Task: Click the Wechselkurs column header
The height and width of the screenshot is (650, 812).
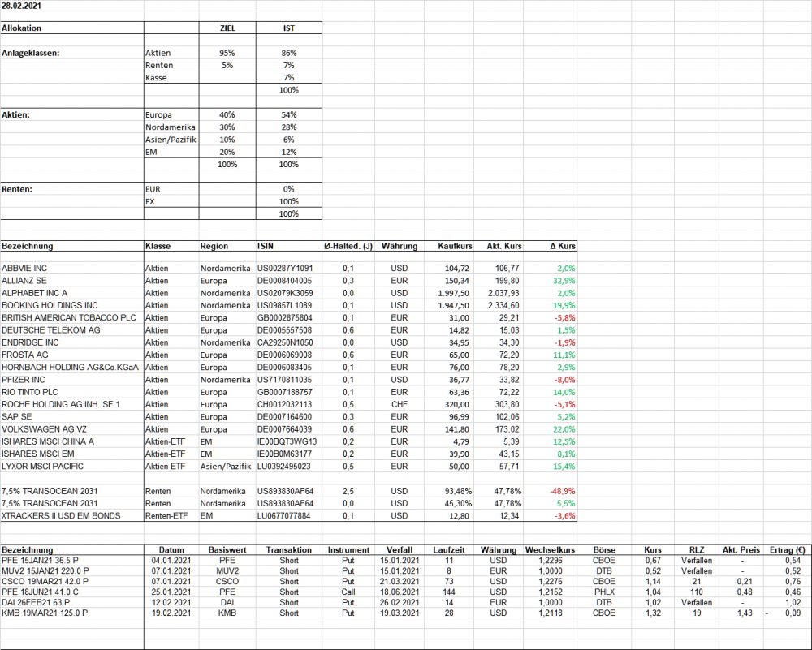Action: coord(550,549)
